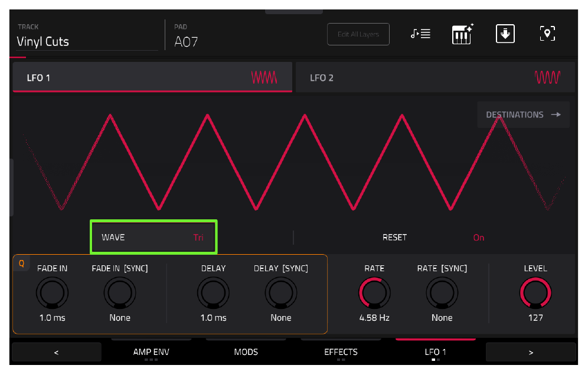Viewport: 588px width, 375px height.
Task: Click the Edit All Layers button
Action: [358, 34]
